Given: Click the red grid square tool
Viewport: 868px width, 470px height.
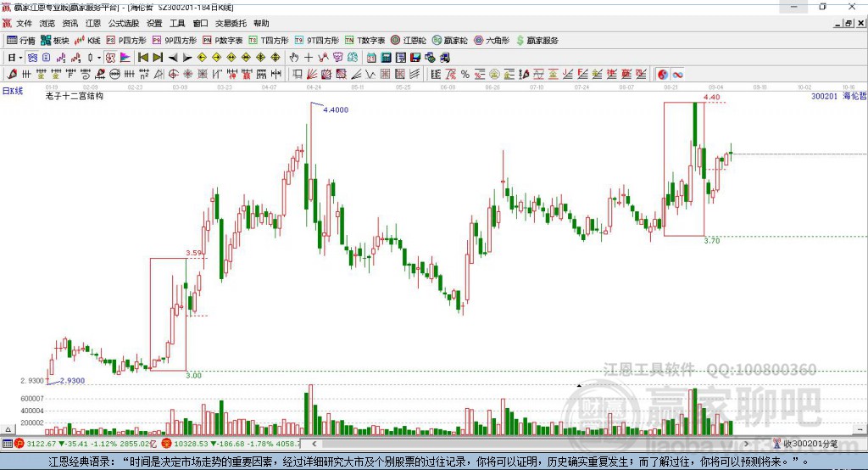Looking at the screenshot, I should (x=386, y=74).
